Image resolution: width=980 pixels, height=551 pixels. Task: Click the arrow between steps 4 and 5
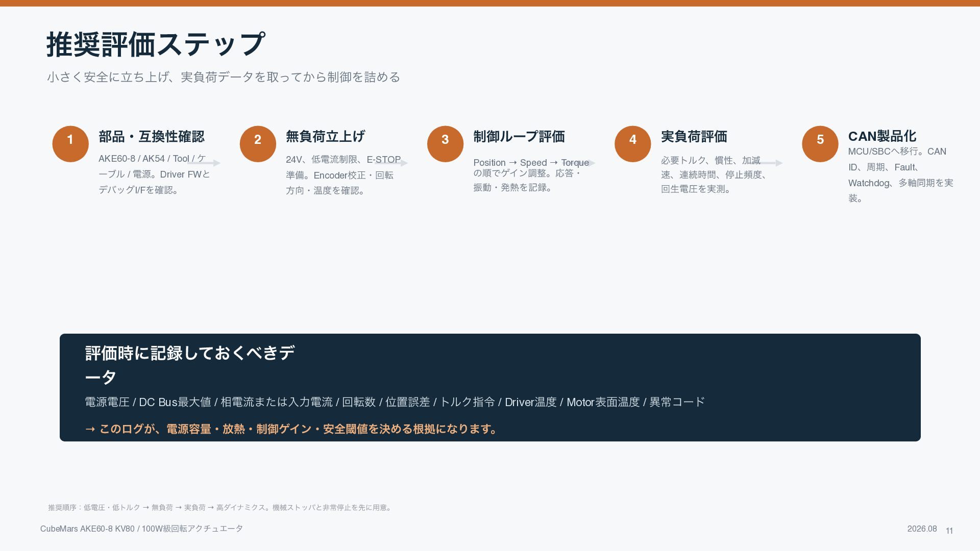tap(766, 163)
